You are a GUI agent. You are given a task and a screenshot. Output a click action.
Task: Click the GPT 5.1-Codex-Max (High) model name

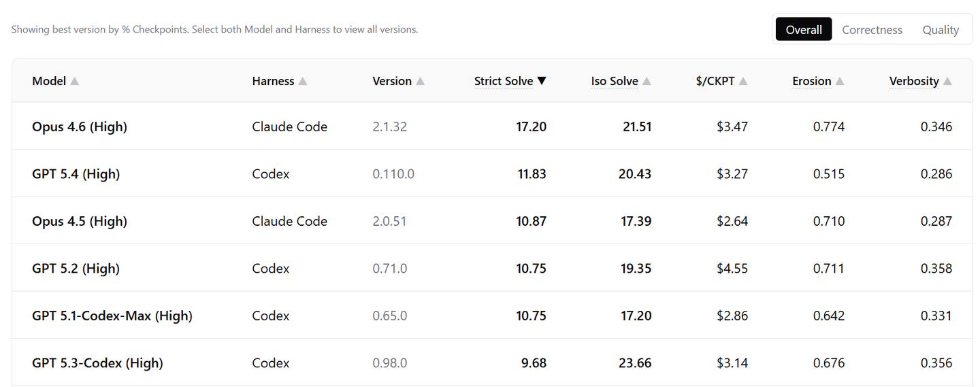pyautogui.click(x=112, y=316)
